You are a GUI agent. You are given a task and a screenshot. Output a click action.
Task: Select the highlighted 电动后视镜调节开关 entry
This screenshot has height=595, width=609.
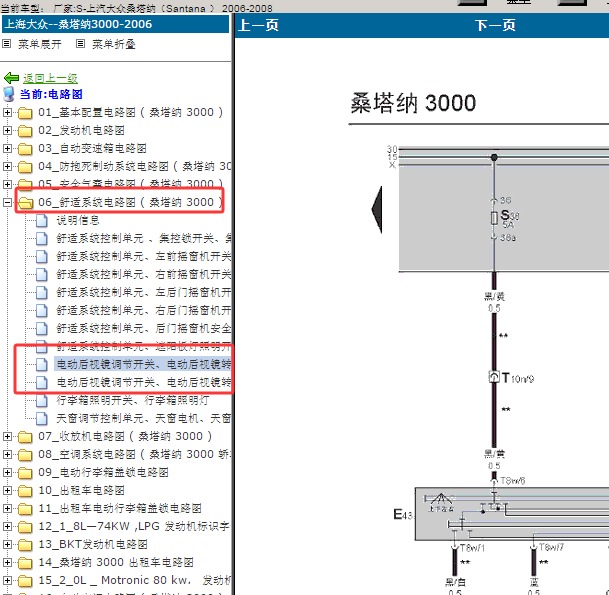tap(143, 364)
